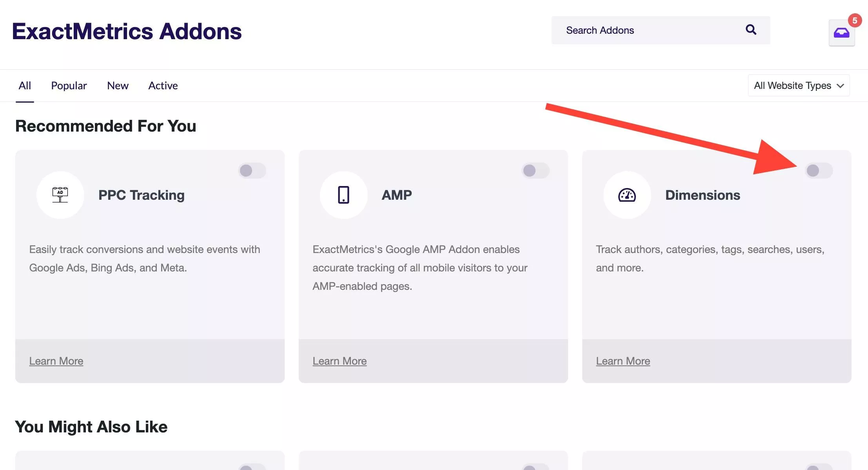Click the 'ExactMetrics's Google AMP Addon' description
868x470 pixels.
pyautogui.click(x=420, y=268)
